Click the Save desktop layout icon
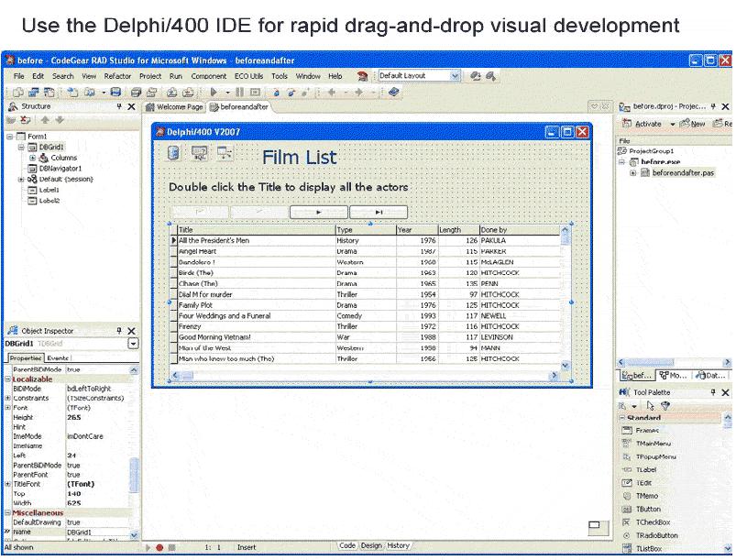This screenshot has width=736, height=560. [x=476, y=76]
